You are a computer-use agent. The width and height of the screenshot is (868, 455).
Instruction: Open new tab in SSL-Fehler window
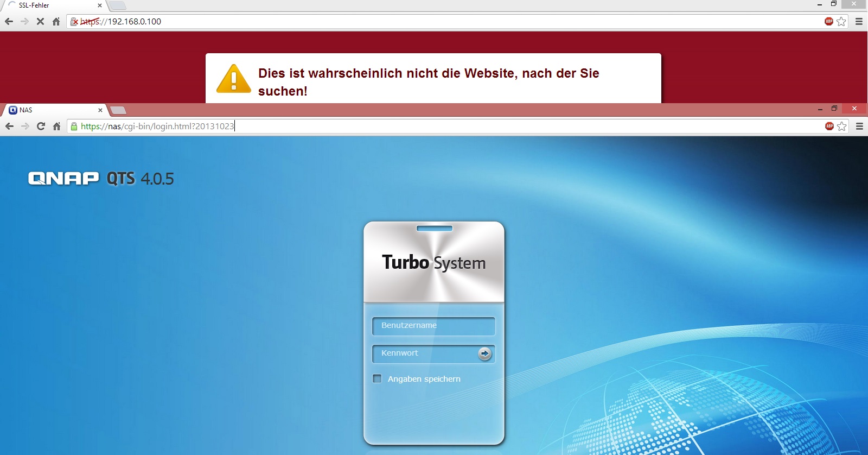[x=118, y=5]
